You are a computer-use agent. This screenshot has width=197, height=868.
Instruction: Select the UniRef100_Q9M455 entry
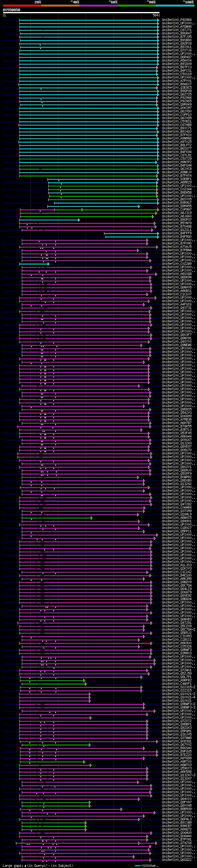[177, 206]
